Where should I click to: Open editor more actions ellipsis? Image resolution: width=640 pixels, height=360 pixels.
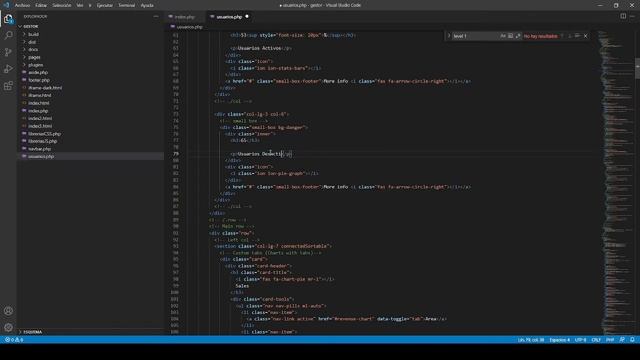click(632, 16)
